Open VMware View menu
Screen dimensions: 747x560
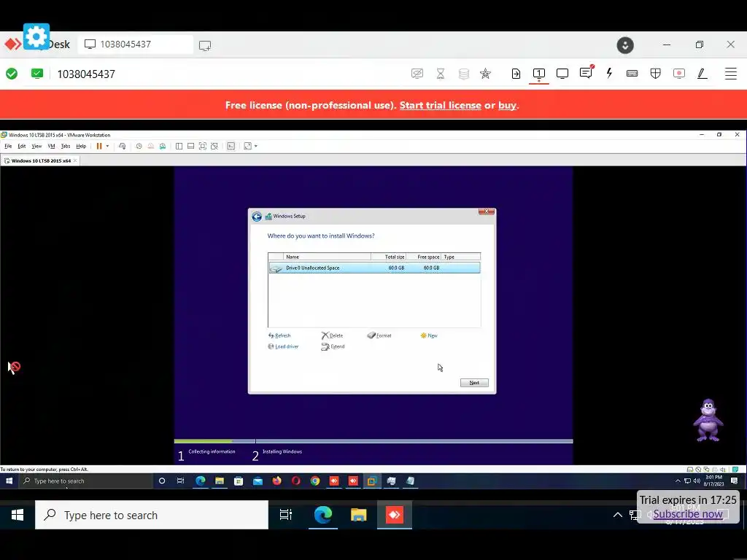pyautogui.click(x=36, y=146)
